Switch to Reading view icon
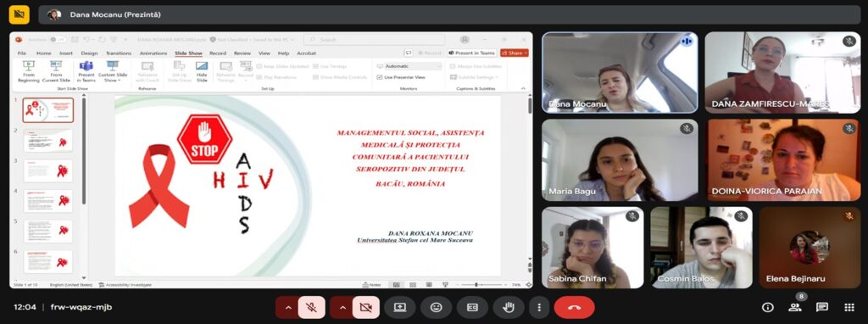This screenshot has width=868, height=324. pos(428,285)
